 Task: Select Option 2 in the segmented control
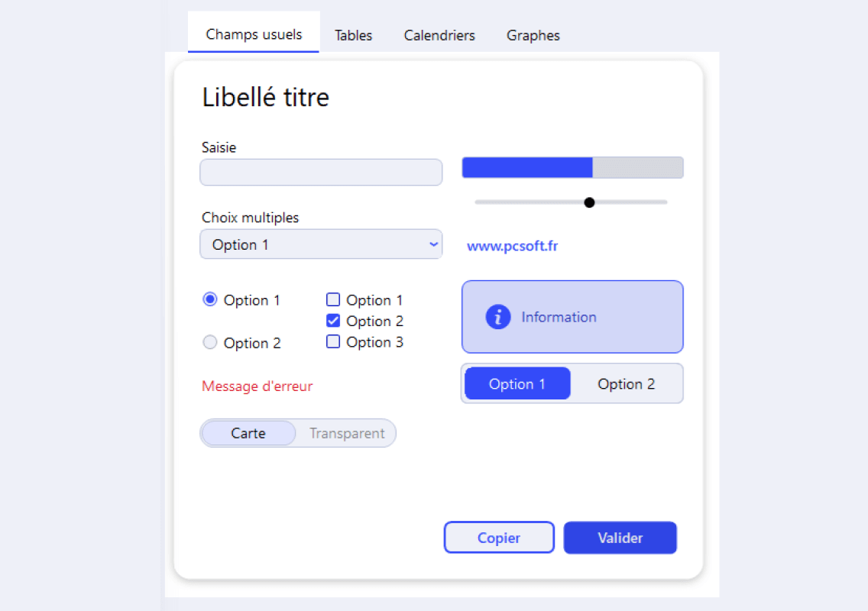(627, 383)
